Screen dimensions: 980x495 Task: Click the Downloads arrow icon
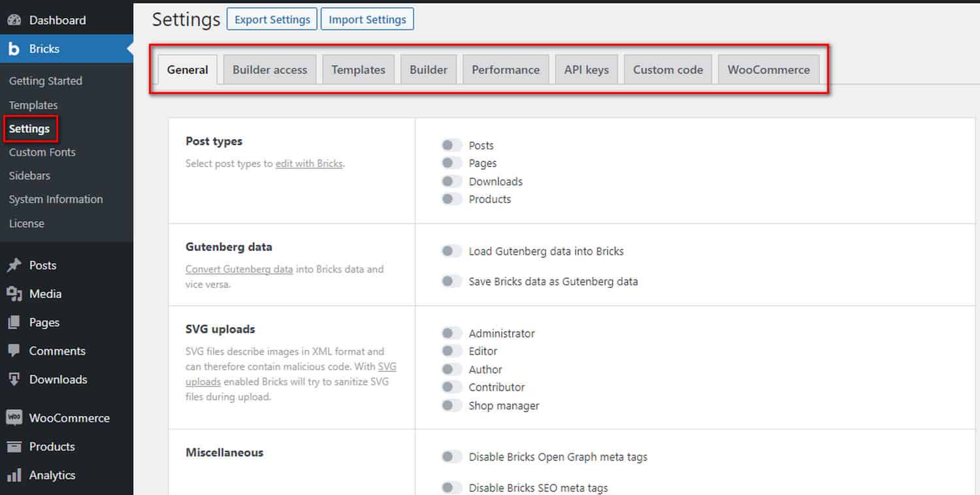[14, 379]
